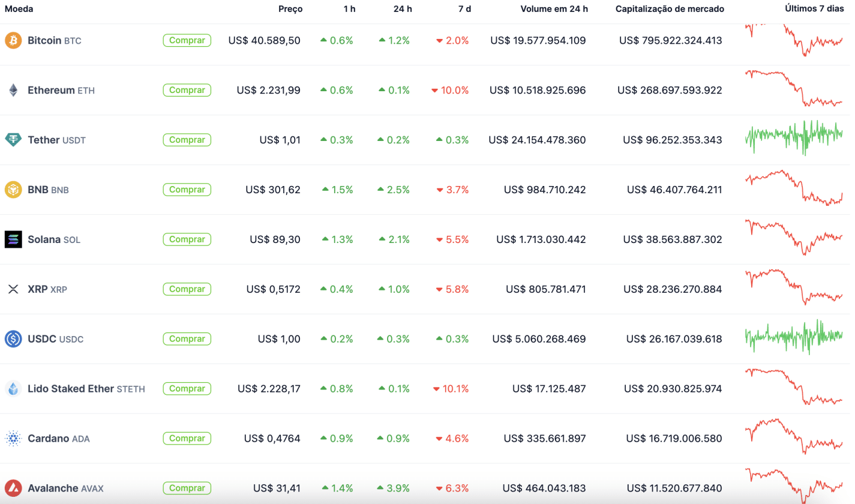Screen dimensions: 855x504
Task: Click Solana volume US$ 1.713.030.442
Action: point(541,239)
